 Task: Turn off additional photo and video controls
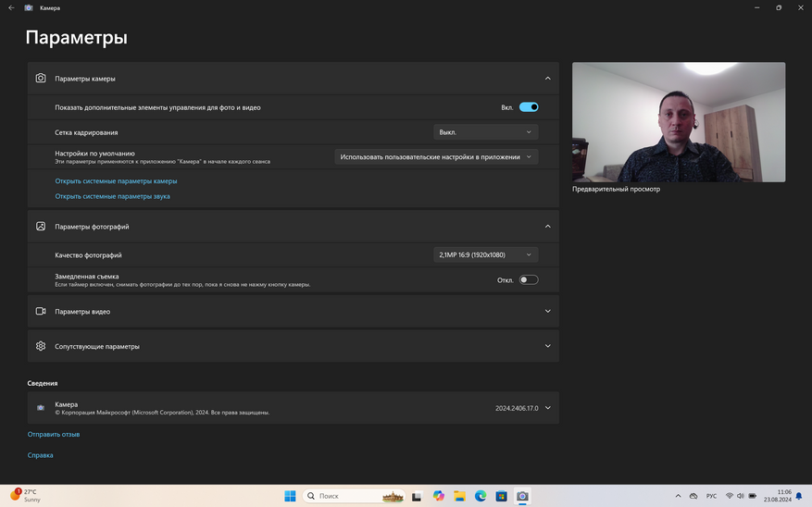[x=529, y=107]
